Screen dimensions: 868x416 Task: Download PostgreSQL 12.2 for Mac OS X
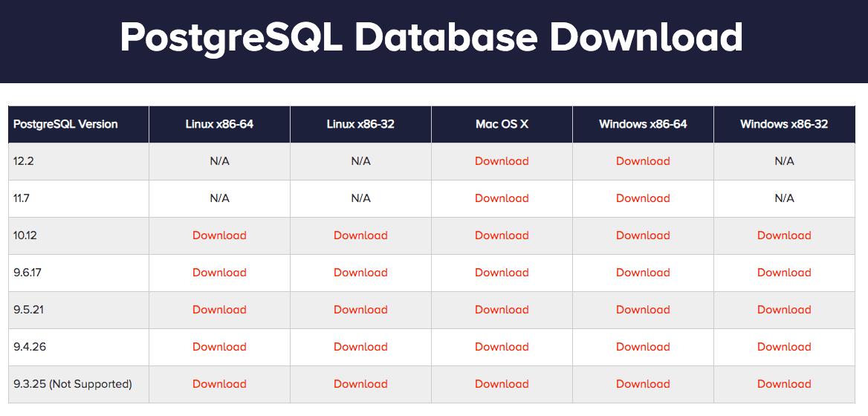[x=502, y=161]
